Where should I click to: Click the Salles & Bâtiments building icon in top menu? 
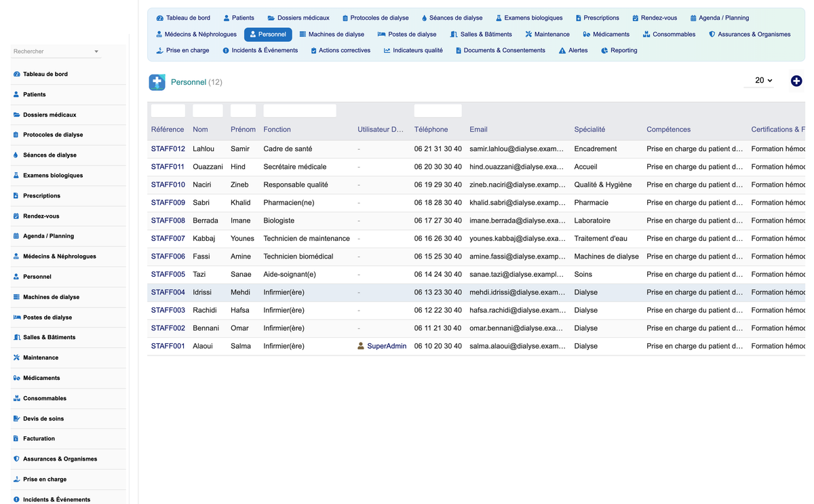tap(454, 34)
